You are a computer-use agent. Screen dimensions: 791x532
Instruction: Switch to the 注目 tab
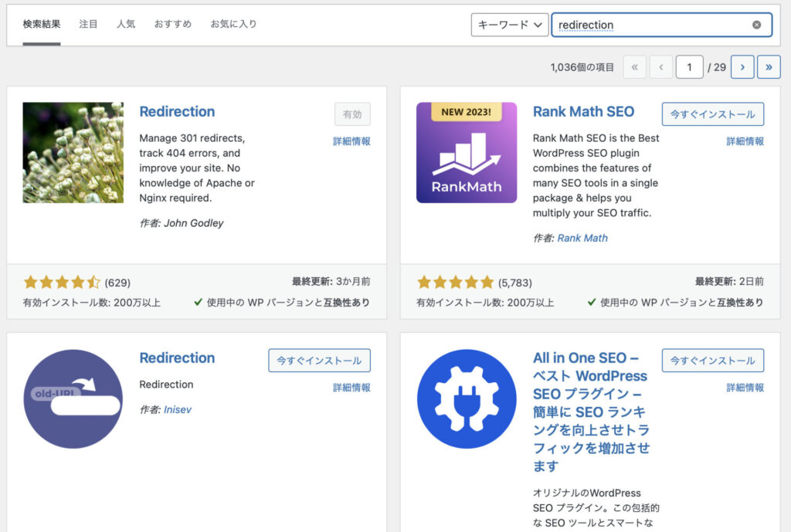pos(88,24)
